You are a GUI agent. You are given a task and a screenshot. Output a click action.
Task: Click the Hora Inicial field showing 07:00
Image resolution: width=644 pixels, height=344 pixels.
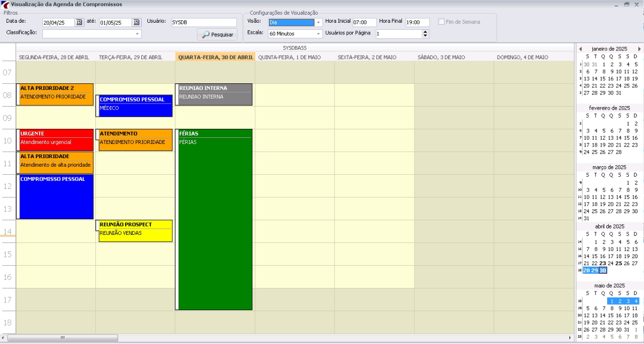[x=364, y=22]
